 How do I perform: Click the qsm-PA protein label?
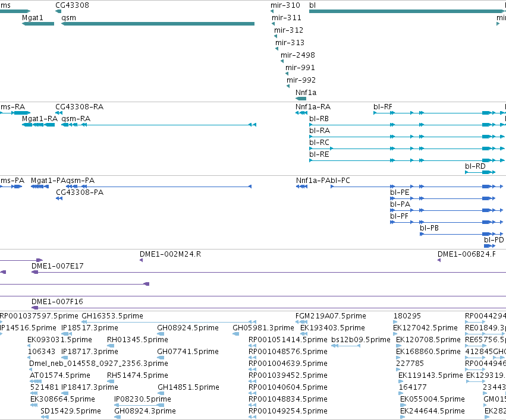pyautogui.click(x=80, y=181)
